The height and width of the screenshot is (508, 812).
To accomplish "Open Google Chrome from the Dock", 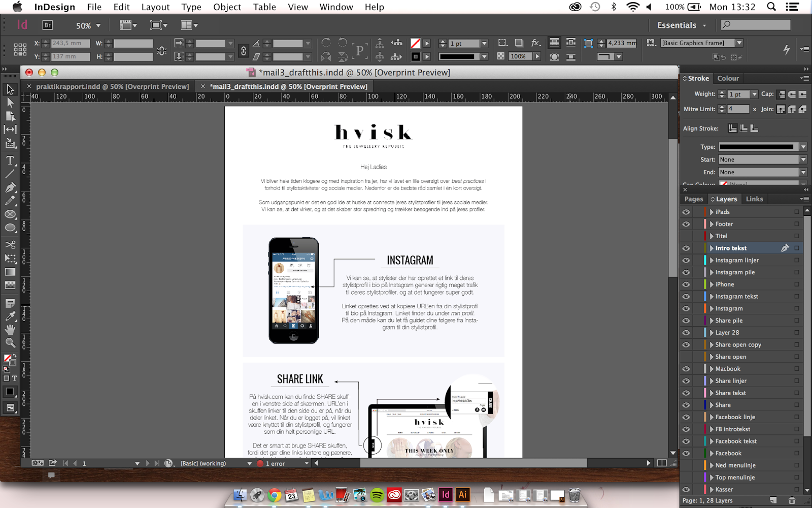I will pos(275,495).
